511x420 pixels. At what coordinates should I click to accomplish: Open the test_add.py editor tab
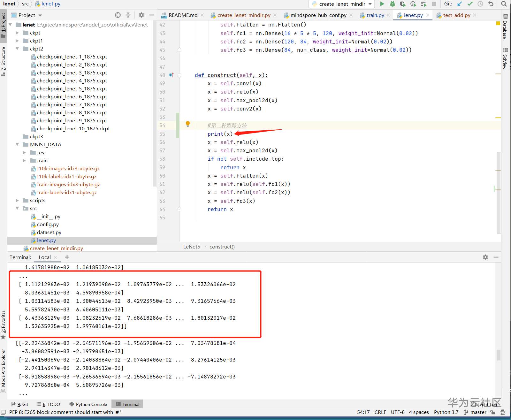[x=457, y=15]
